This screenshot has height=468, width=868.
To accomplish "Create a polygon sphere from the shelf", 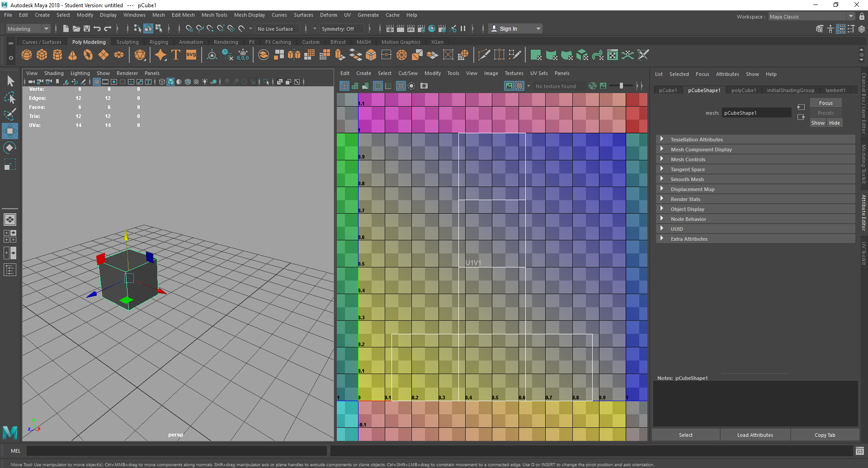I will (x=27, y=55).
